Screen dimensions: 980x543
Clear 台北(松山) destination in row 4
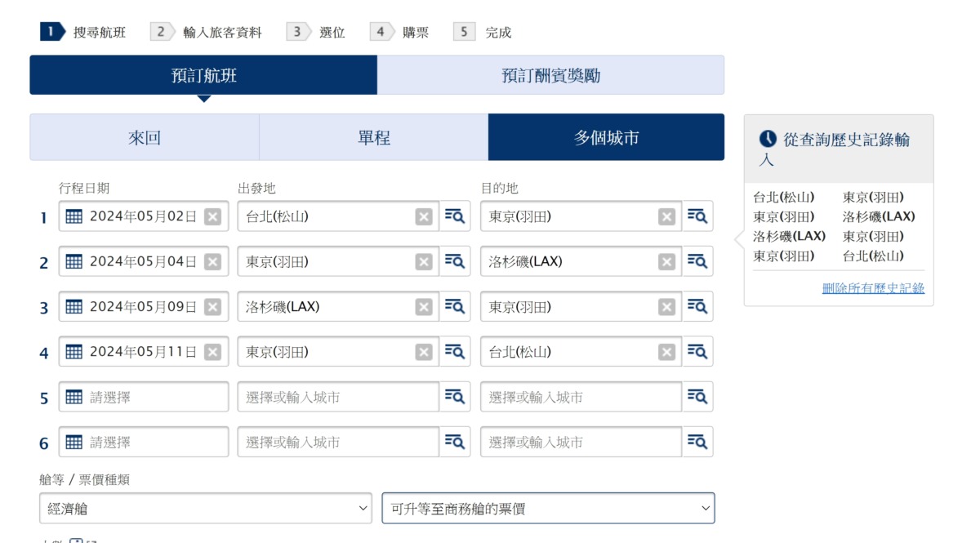(x=667, y=352)
